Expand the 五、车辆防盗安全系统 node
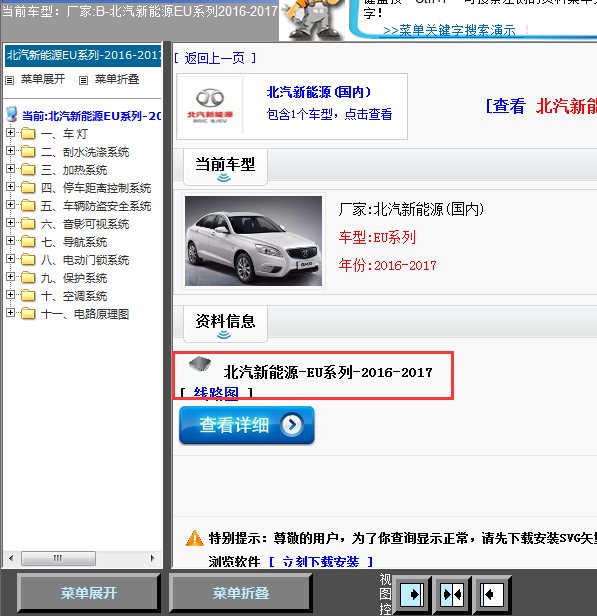The width and height of the screenshot is (597, 616). (11, 205)
